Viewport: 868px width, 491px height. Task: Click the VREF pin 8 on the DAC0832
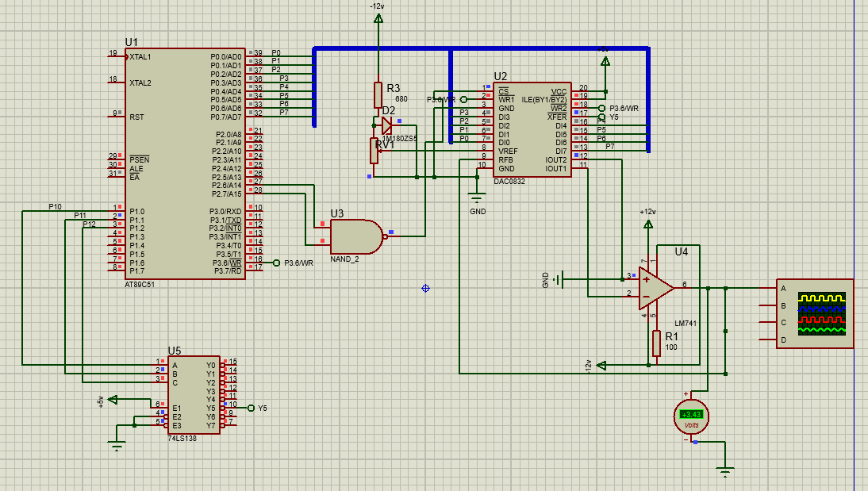(x=486, y=151)
